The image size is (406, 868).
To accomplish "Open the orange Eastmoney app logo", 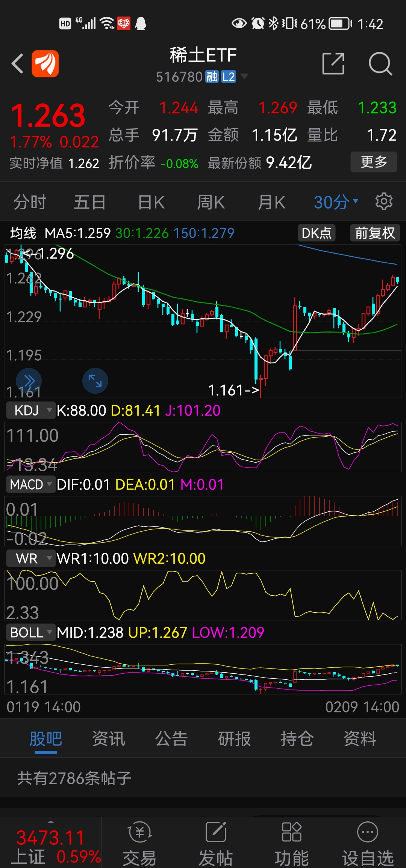I will coord(45,64).
